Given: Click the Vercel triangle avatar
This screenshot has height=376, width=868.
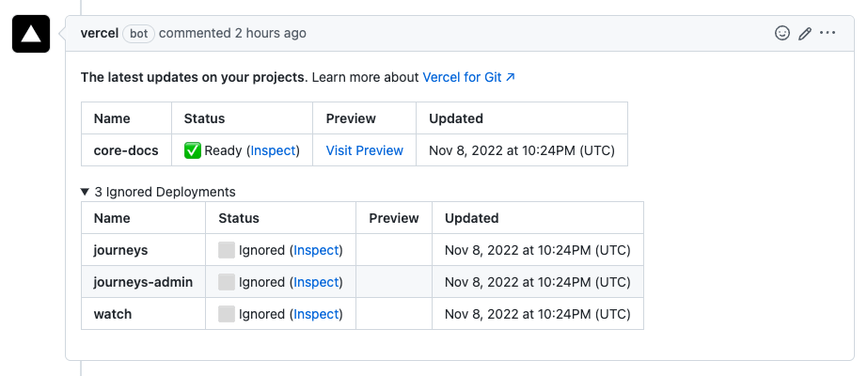Looking at the screenshot, I should coord(30,35).
